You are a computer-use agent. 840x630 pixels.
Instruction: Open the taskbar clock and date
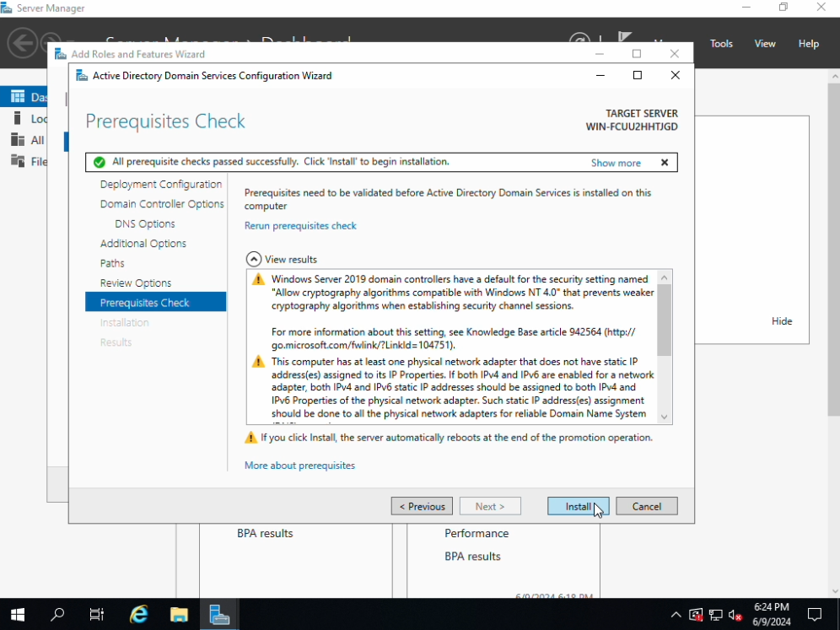click(x=772, y=615)
